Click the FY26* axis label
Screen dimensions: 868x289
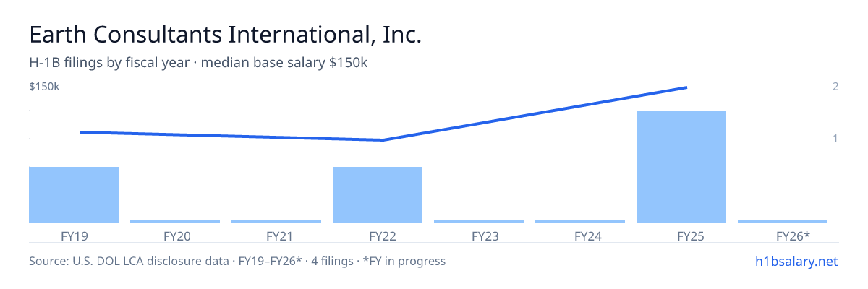pos(783,236)
